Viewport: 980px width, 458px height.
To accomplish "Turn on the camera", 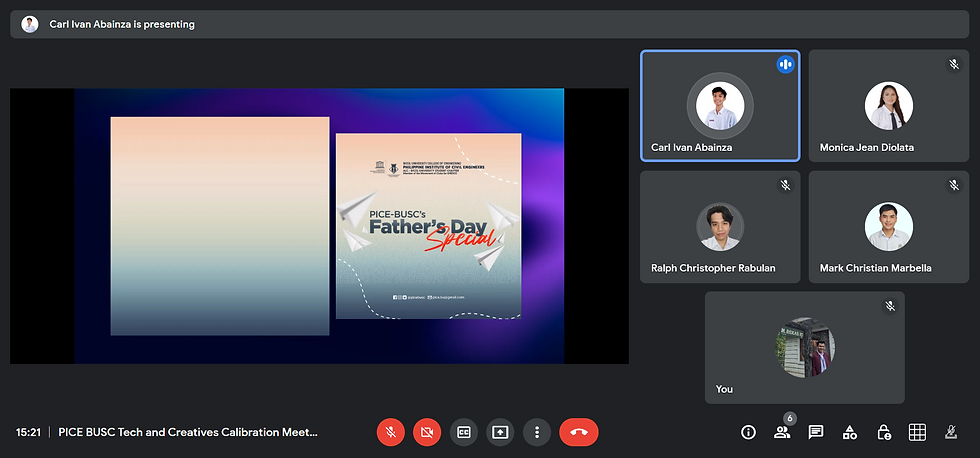I will pyautogui.click(x=427, y=432).
